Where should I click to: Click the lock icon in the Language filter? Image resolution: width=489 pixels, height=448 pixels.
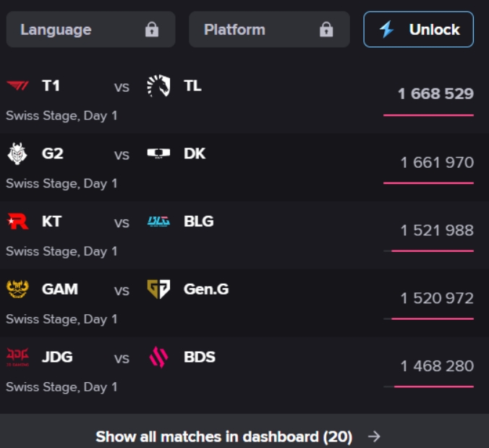tap(151, 30)
